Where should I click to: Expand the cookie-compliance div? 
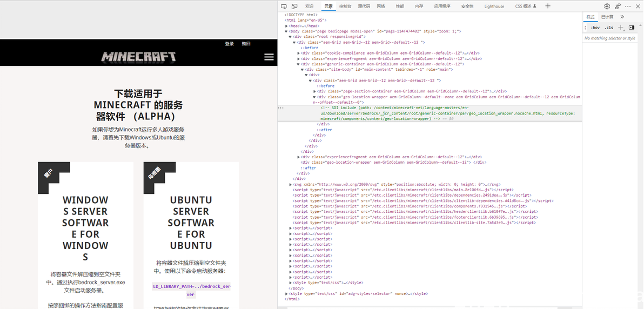click(x=299, y=53)
